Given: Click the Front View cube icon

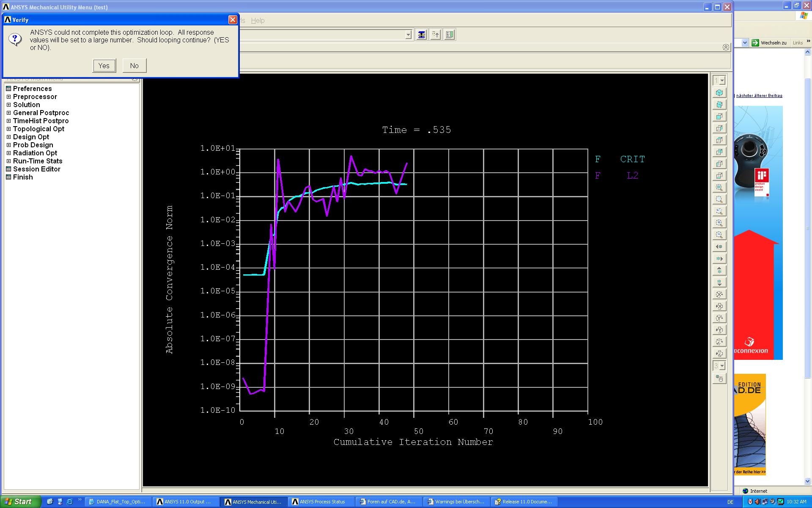Looking at the screenshot, I should coord(719,116).
